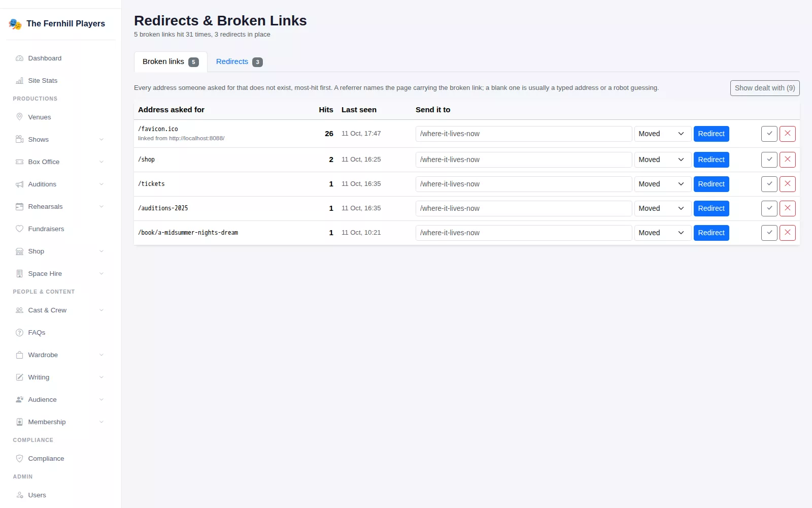This screenshot has width=812, height=508.
Task: Click the Writing pencil icon
Action: tap(19, 377)
